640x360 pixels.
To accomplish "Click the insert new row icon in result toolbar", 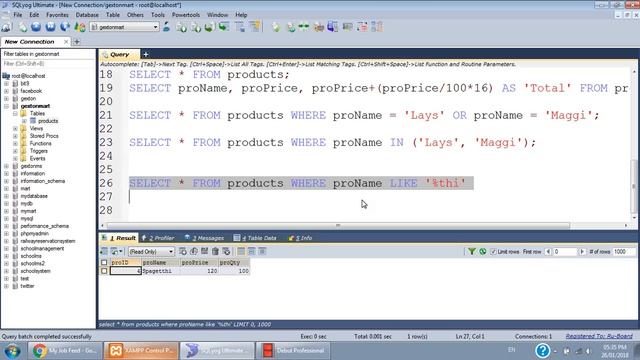I will point(183,251).
